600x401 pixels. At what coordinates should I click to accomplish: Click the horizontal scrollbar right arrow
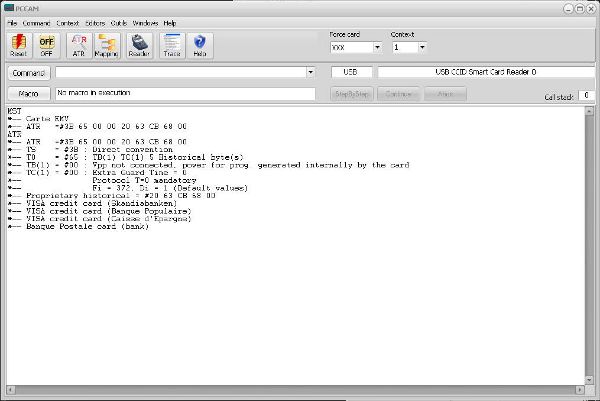click(580, 390)
